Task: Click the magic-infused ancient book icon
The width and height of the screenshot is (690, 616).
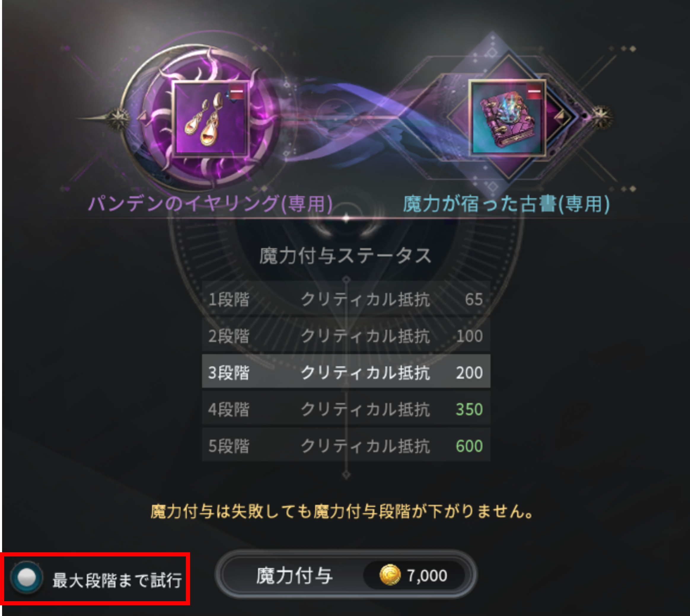Action: tap(507, 118)
